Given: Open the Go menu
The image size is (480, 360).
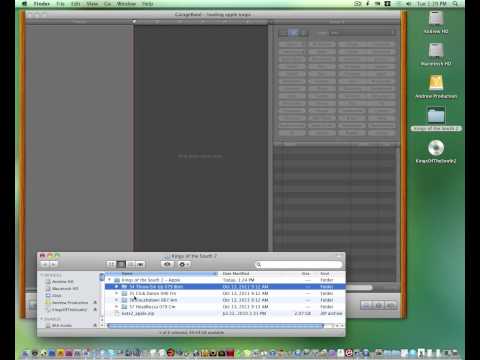Looking at the screenshot, I should (x=107, y=4).
